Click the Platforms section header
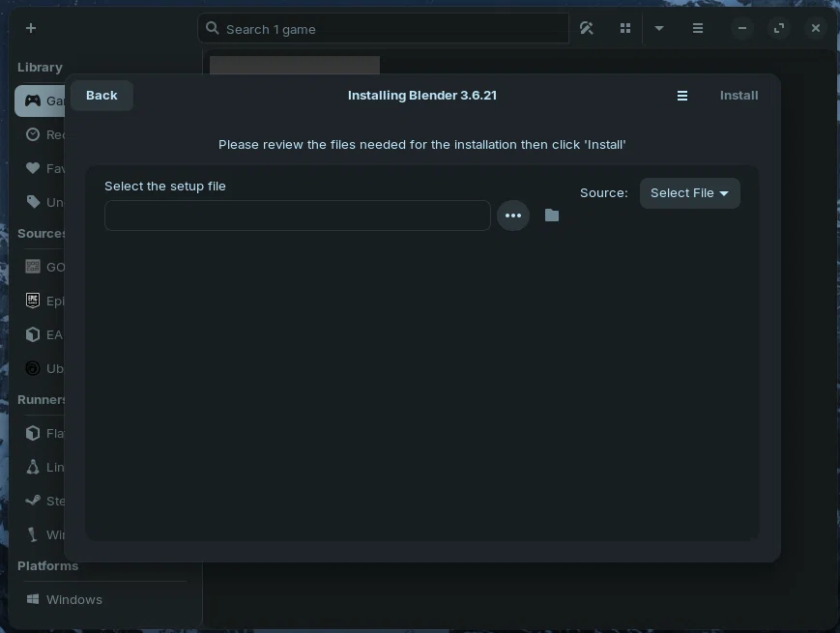 click(x=47, y=566)
